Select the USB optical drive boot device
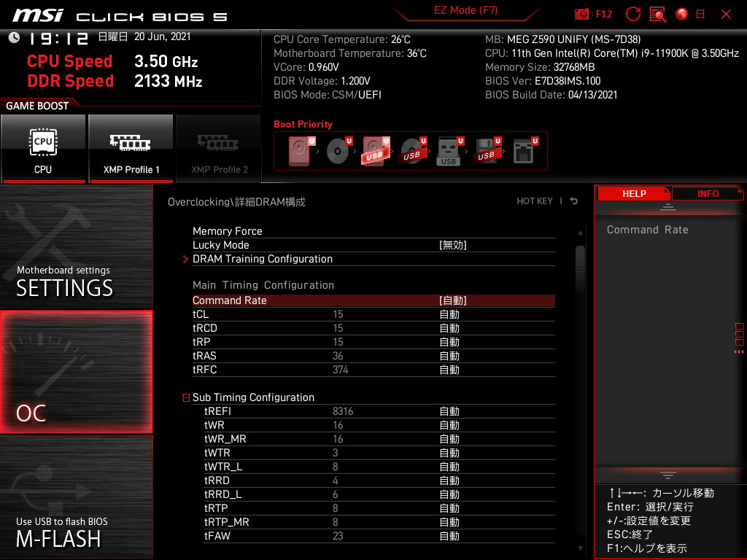The height and width of the screenshot is (560, 747). [x=413, y=151]
